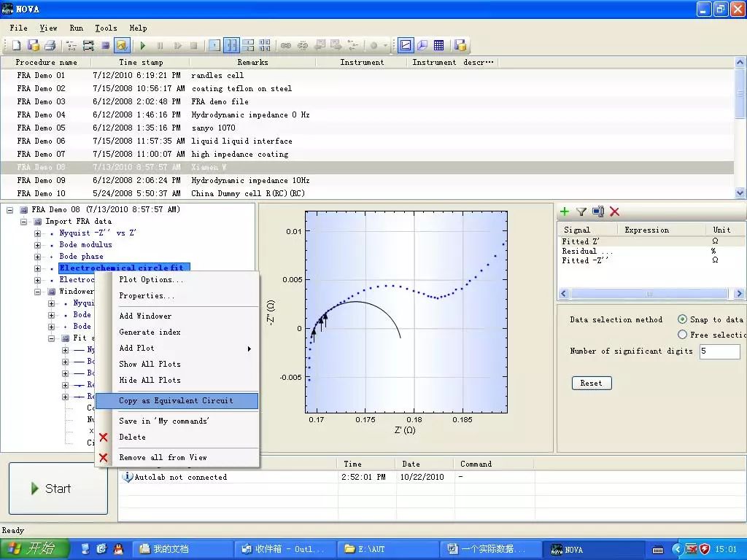This screenshot has height=560, width=747.
Task: Choose Properties... from context menu
Action: 177,296
